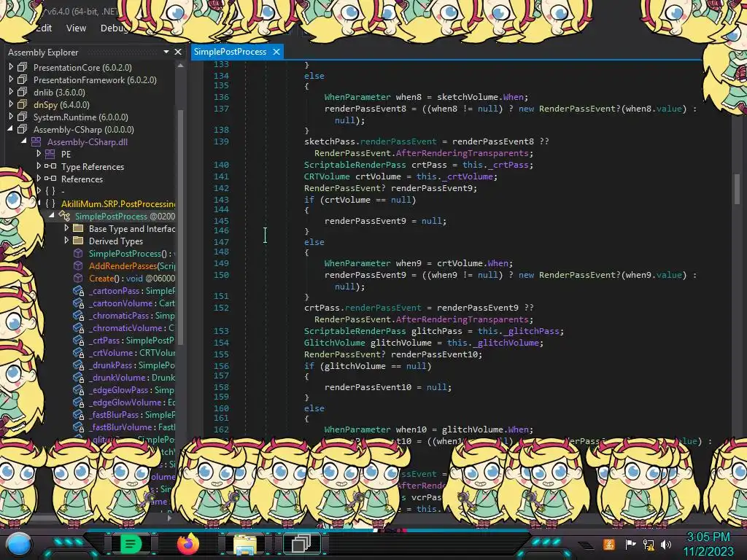Click the System.Runtime assembly icon
Screen dimensions: 747x560
(x=23, y=116)
